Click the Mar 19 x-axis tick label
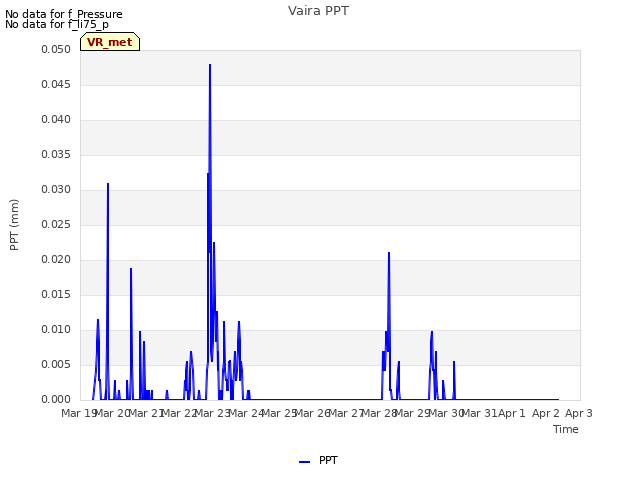 pos(79,413)
